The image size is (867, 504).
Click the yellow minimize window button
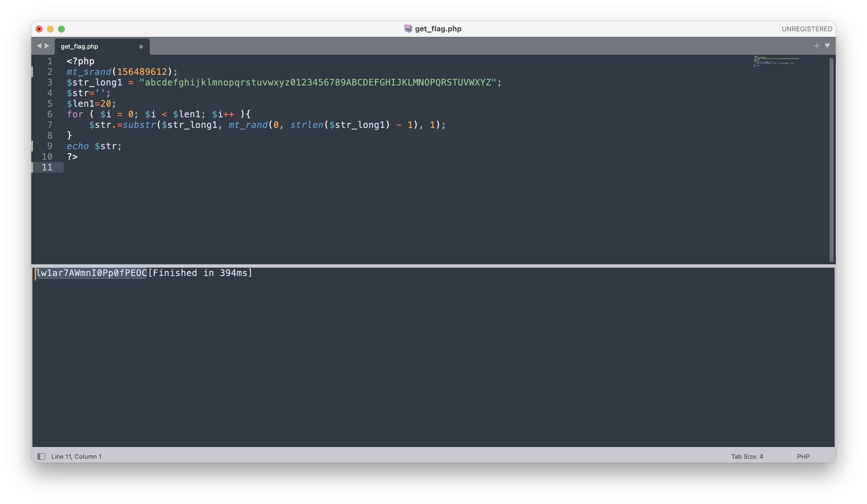[x=50, y=29]
